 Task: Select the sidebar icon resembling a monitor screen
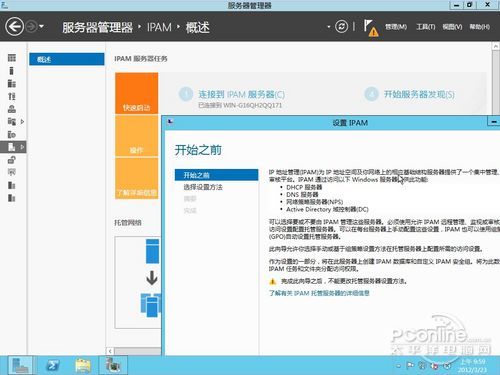point(12,172)
